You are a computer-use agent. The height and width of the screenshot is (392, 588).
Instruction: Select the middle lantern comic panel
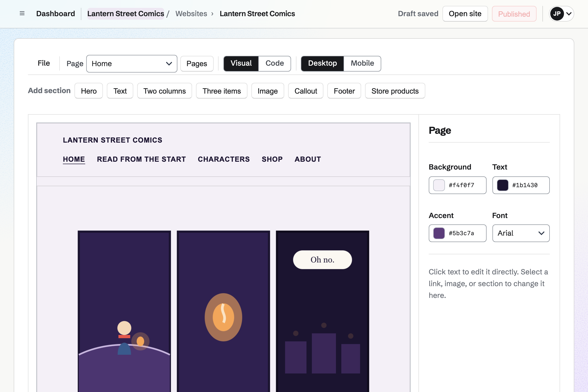pos(223,311)
